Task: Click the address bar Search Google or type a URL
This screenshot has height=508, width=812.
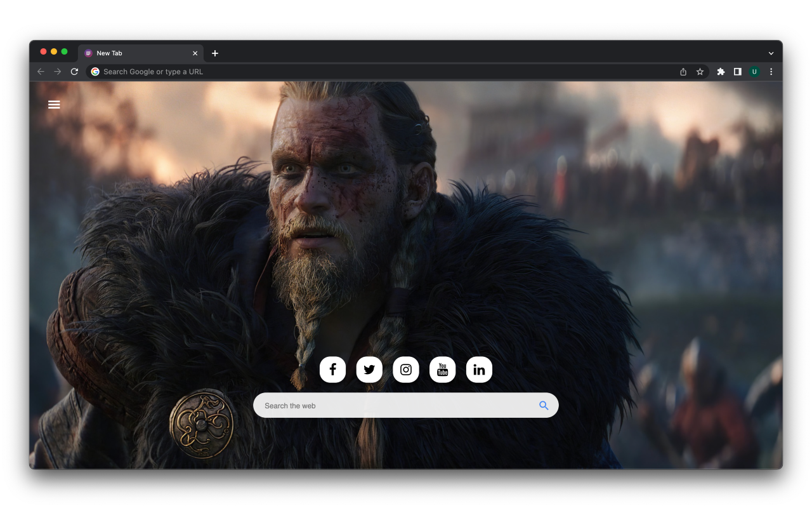Action: coord(397,72)
